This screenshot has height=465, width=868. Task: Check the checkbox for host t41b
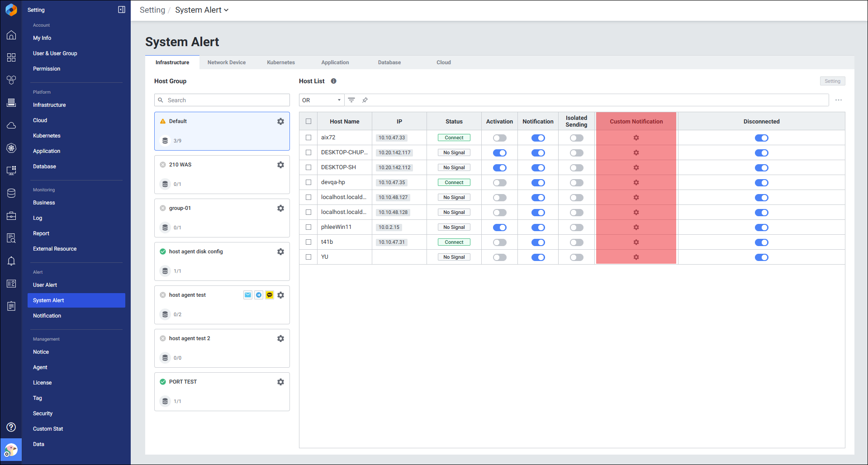(308, 242)
